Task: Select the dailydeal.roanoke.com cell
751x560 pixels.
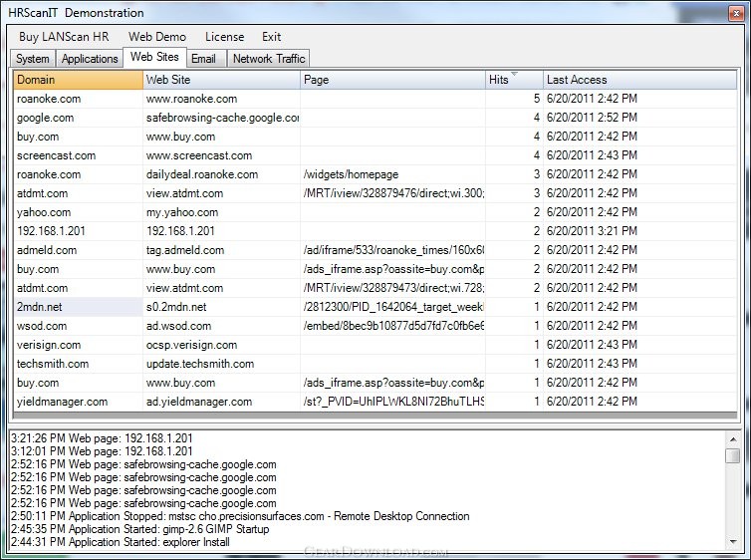Action: click(221, 174)
